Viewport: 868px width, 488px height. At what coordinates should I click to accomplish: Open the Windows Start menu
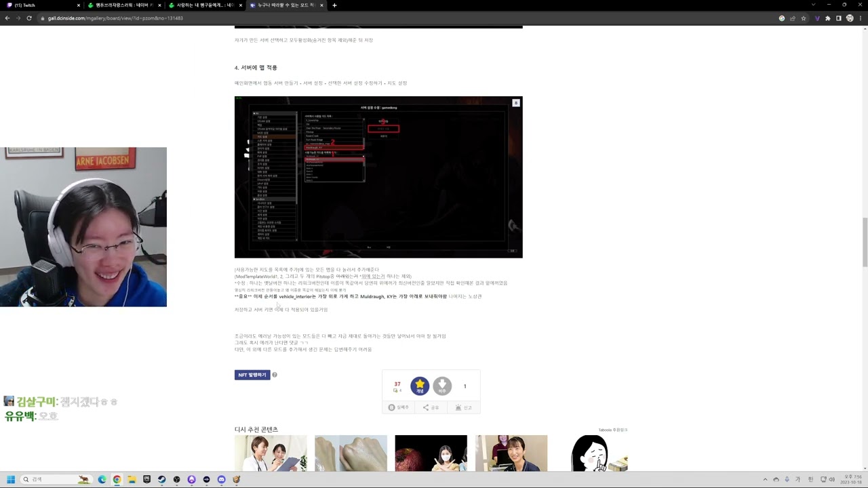[9, 479]
